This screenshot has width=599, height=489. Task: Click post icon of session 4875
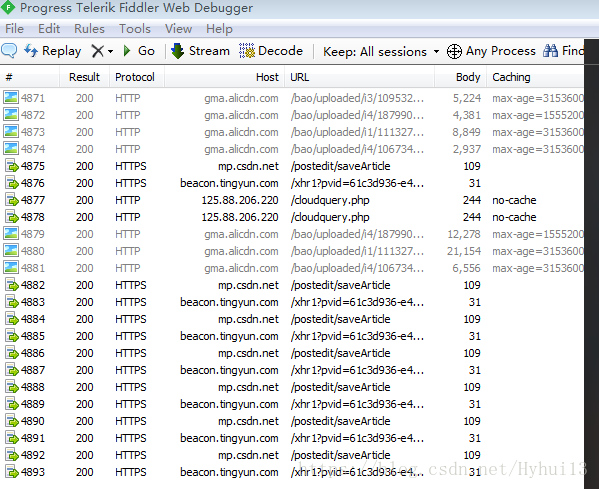coord(12,166)
